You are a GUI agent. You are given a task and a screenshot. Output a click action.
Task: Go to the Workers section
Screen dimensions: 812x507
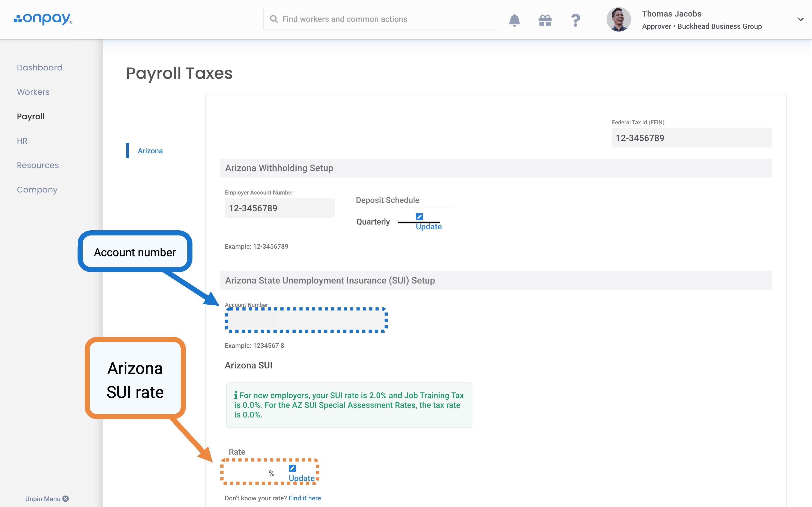(33, 92)
